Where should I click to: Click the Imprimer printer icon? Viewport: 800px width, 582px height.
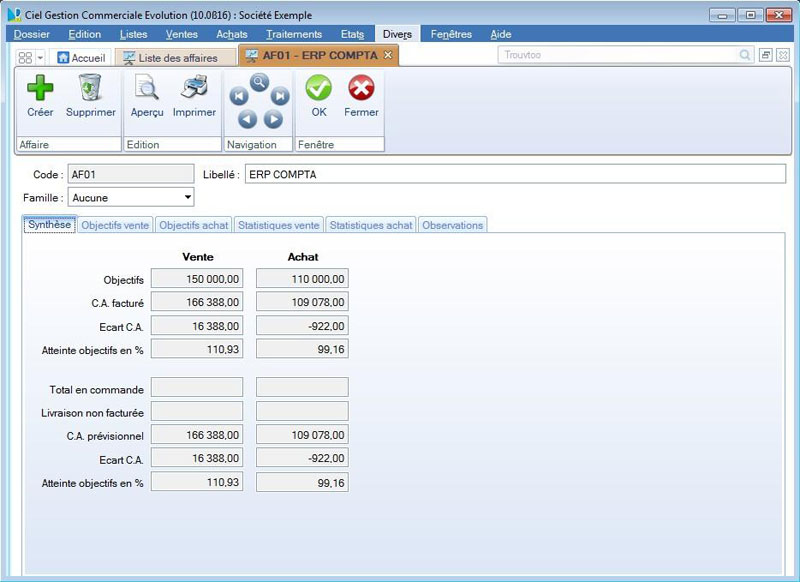[x=194, y=90]
